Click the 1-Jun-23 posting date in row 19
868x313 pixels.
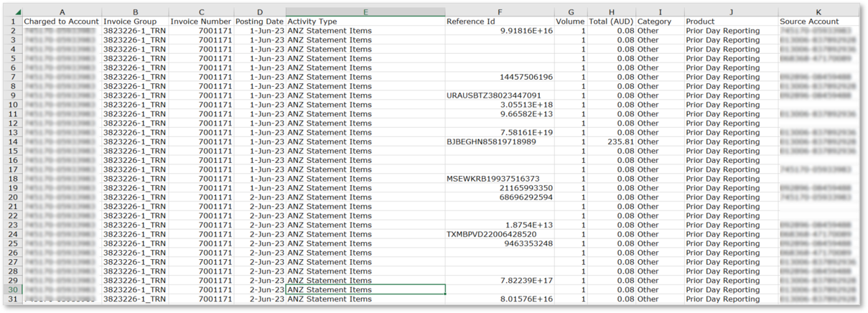point(260,188)
